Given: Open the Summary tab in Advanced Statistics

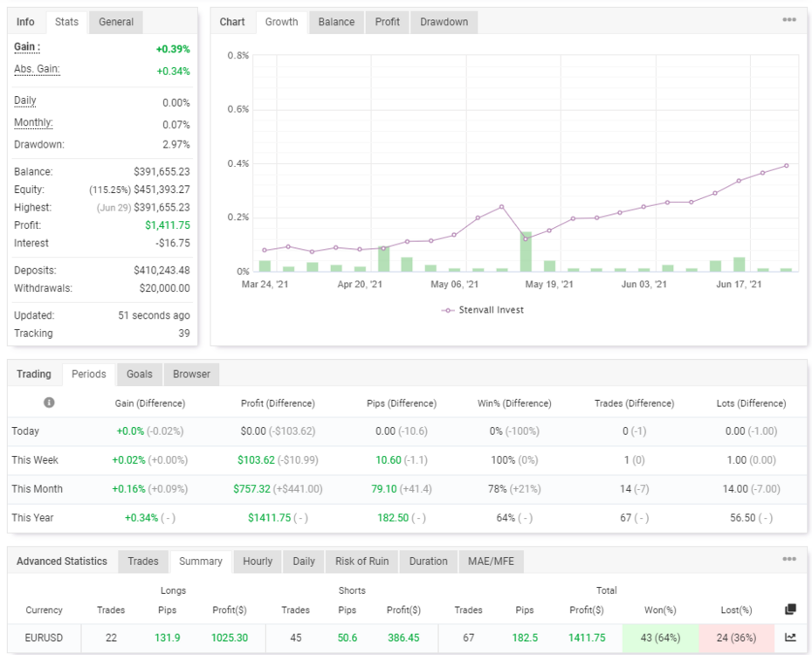Looking at the screenshot, I should [201, 562].
